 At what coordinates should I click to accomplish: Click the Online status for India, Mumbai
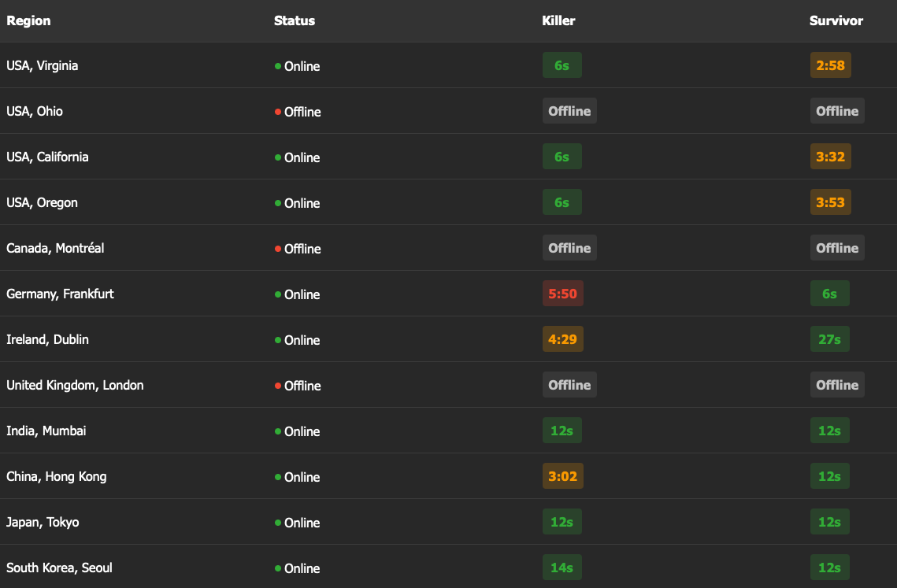[297, 431]
